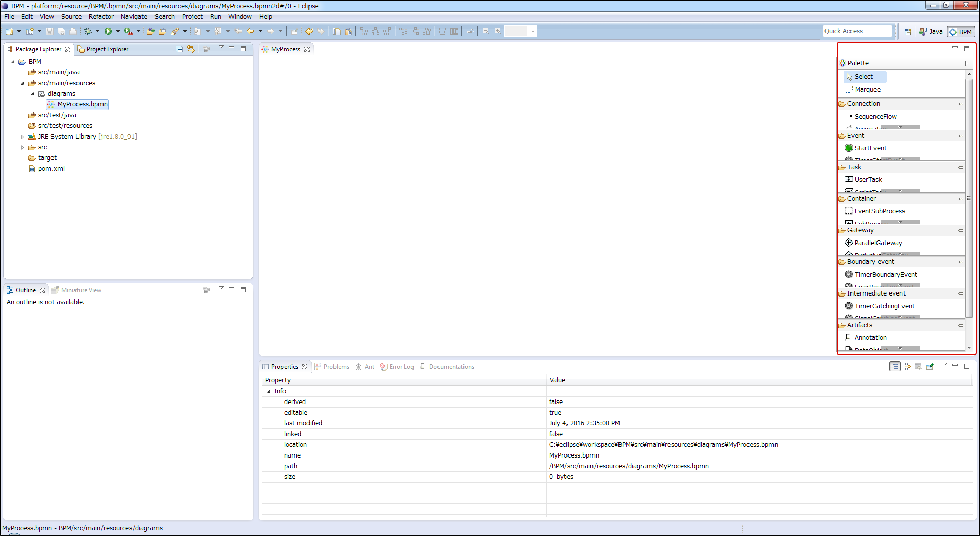Click the location property value cell
This screenshot has width=980, height=536.
[x=759, y=445]
